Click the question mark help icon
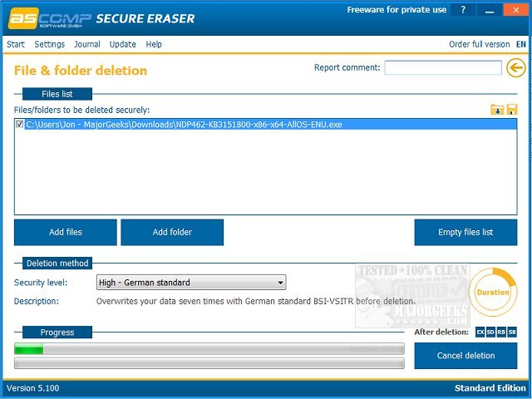Screen dimensions: 532x399 [463, 10]
